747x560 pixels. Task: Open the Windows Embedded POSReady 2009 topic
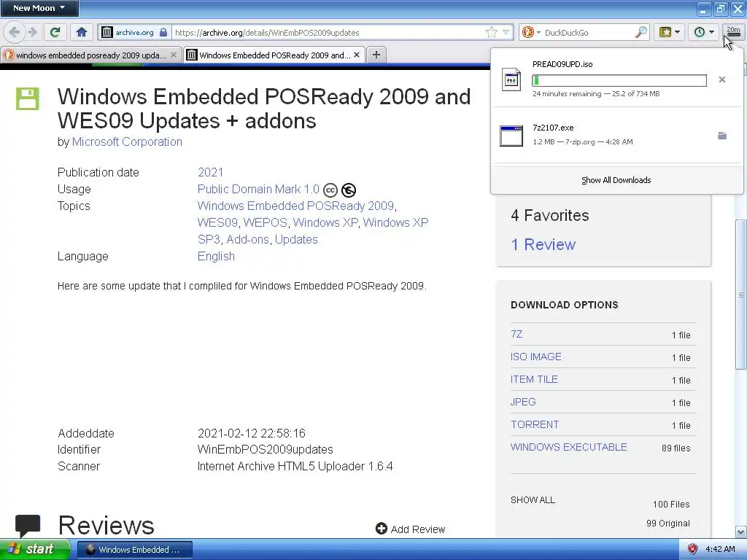click(x=295, y=206)
